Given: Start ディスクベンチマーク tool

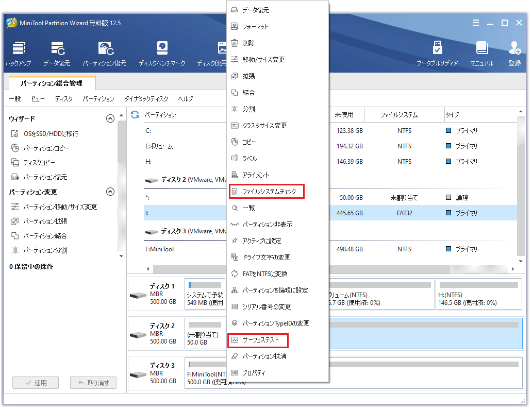Looking at the screenshot, I should coord(162,54).
